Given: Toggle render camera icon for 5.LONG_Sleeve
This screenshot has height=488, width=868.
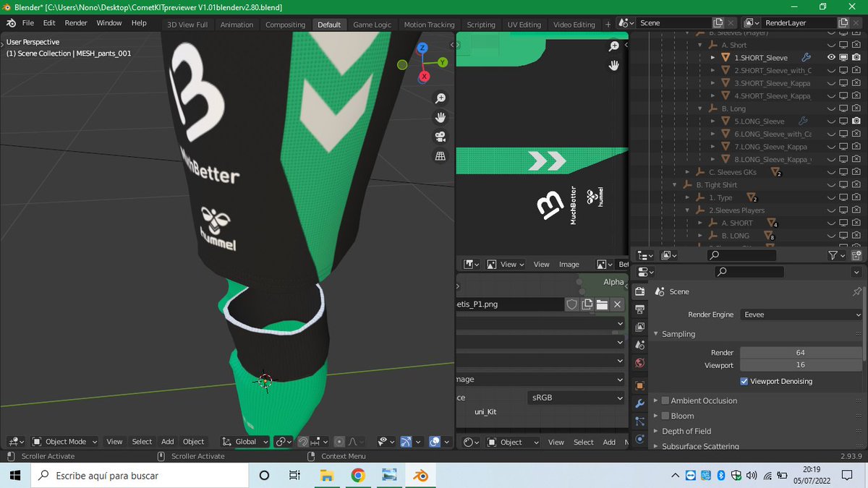Looking at the screenshot, I should coord(856,121).
